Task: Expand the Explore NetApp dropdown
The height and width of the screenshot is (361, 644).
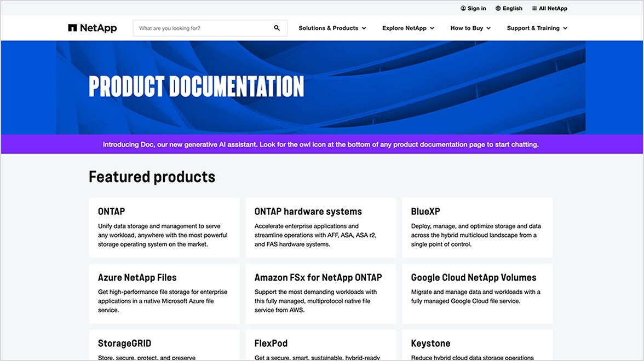Action: pos(408,28)
